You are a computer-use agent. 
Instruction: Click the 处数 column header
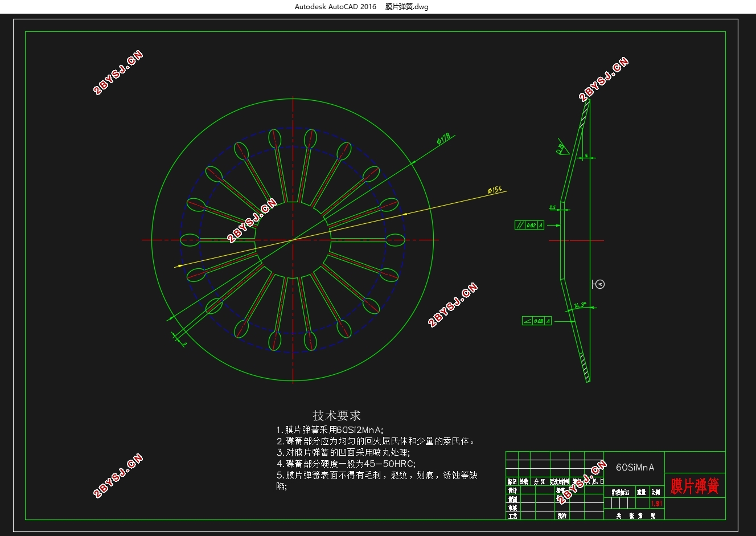pyautogui.click(x=524, y=481)
